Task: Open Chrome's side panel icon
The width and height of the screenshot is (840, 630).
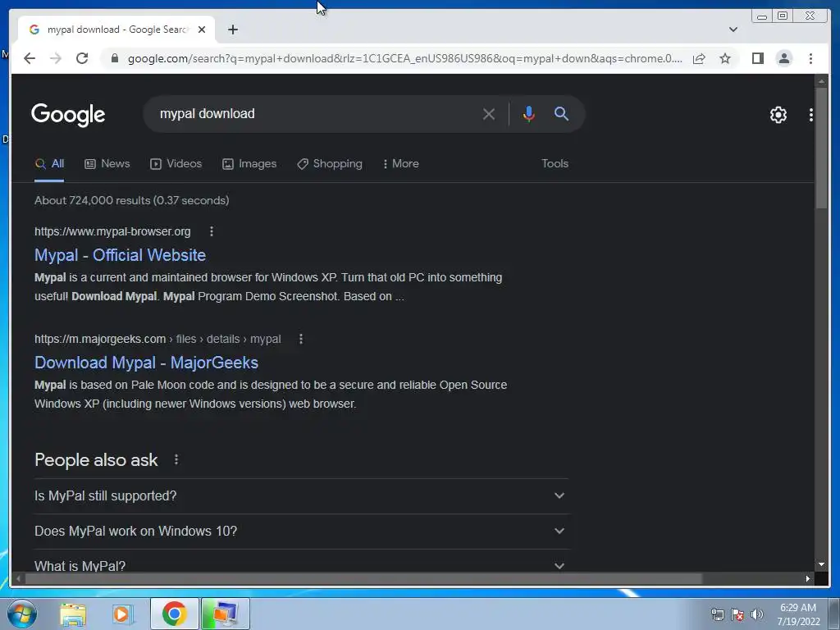Action: pos(757,58)
